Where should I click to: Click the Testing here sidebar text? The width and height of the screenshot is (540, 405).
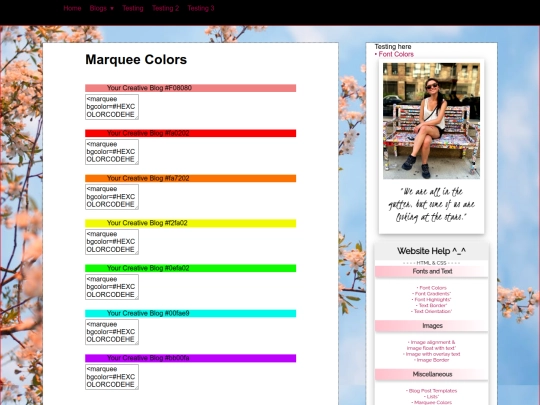click(x=393, y=46)
